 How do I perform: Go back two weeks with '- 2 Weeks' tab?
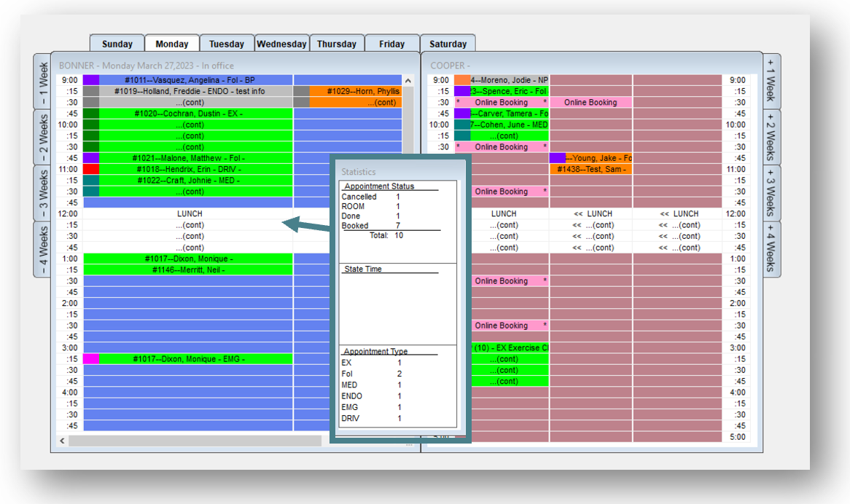click(42, 138)
